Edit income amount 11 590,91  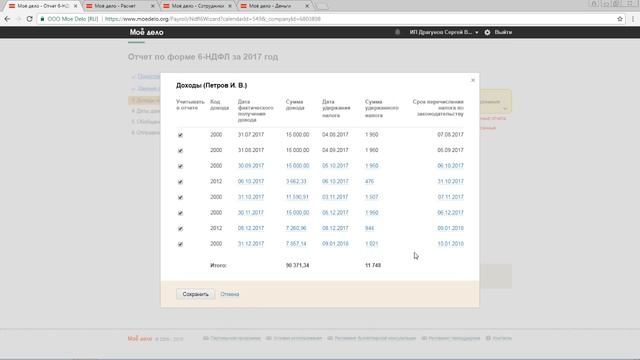[x=297, y=197]
